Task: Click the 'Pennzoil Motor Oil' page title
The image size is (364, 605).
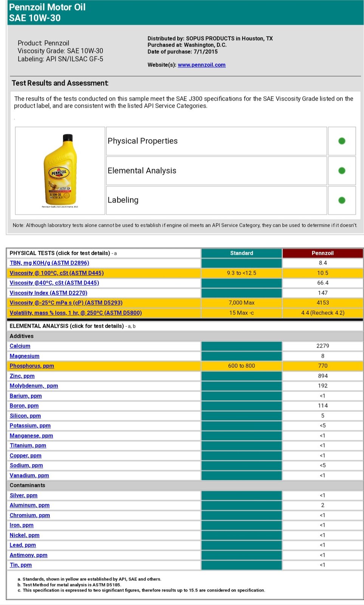Action: (47, 7)
